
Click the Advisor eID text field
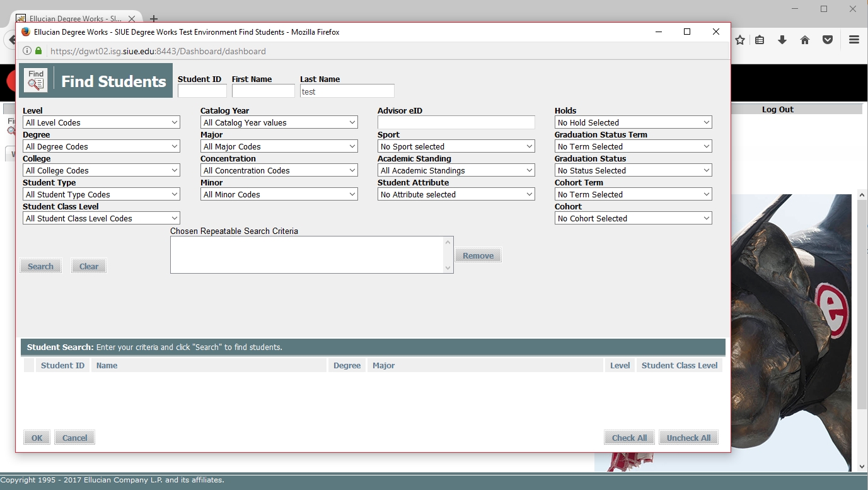coord(456,122)
